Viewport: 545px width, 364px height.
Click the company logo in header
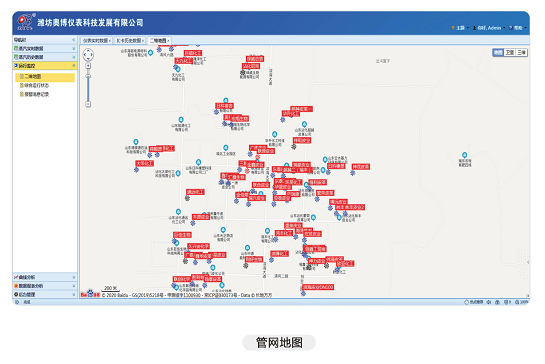tap(26, 22)
